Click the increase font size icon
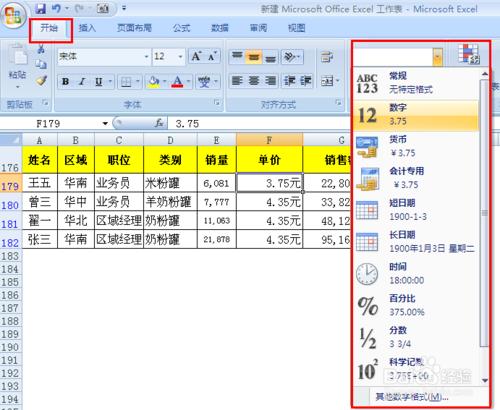500x410 pixels. (196, 56)
